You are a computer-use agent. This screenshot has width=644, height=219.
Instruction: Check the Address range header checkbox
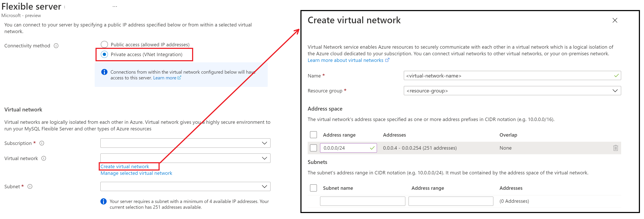[x=313, y=135]
